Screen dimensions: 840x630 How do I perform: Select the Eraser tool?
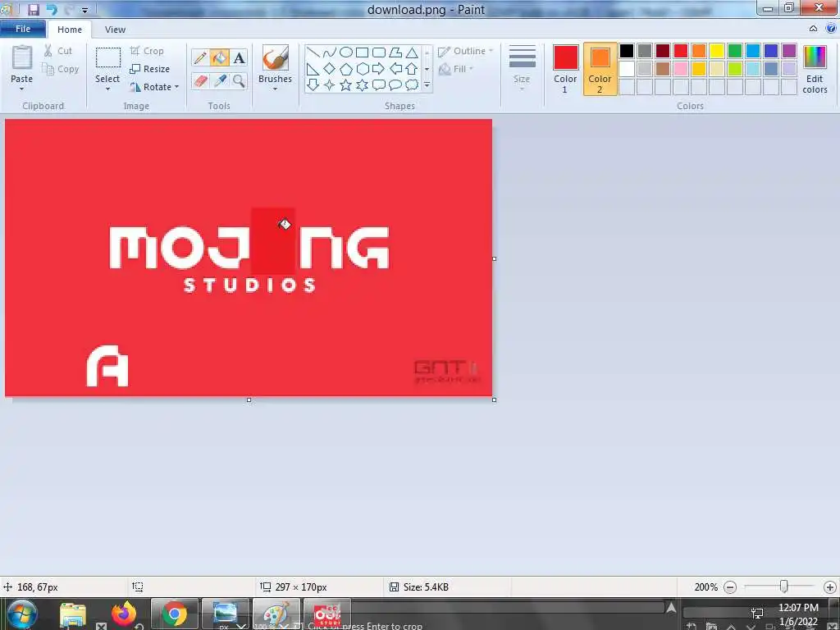tap(200, 81)
